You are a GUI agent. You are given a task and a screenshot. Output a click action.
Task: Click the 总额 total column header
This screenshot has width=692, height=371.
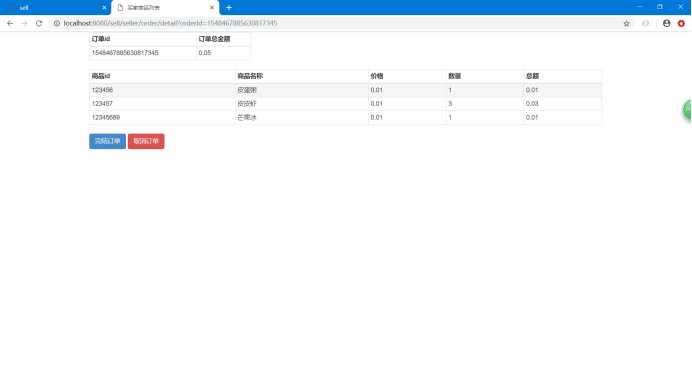pyautogui.click(x=562, y=76)
